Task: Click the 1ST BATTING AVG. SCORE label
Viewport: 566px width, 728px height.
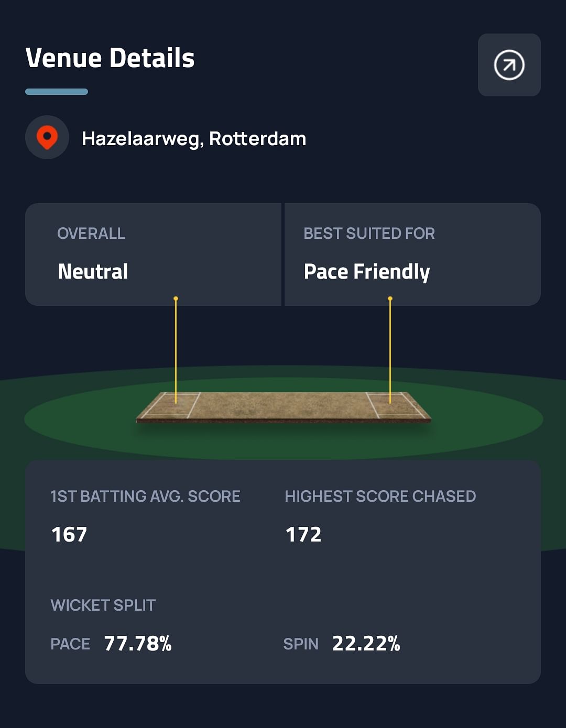Action: [x=145, y=496]
